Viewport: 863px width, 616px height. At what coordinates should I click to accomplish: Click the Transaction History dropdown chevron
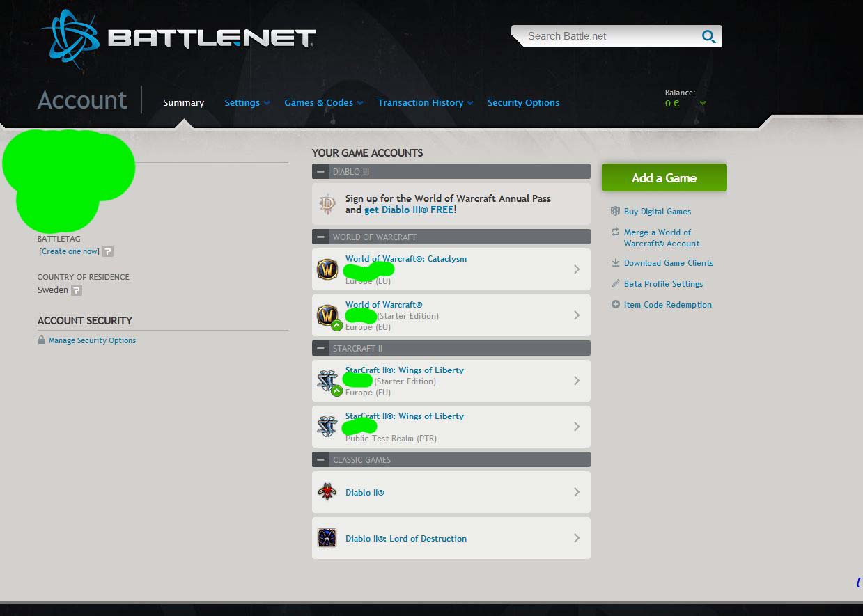[470, 104]
